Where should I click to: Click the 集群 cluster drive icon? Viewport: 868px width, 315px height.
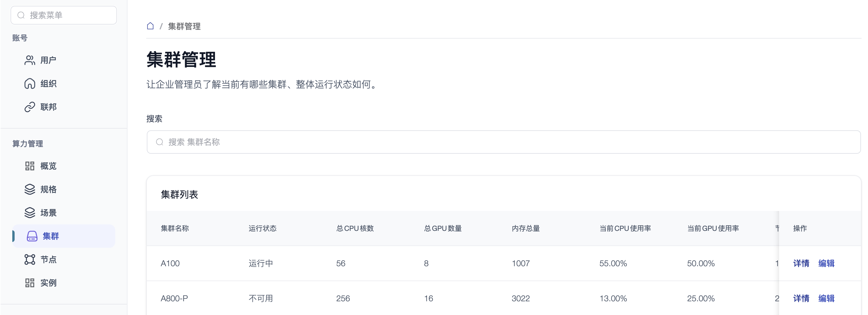[32, 236]
